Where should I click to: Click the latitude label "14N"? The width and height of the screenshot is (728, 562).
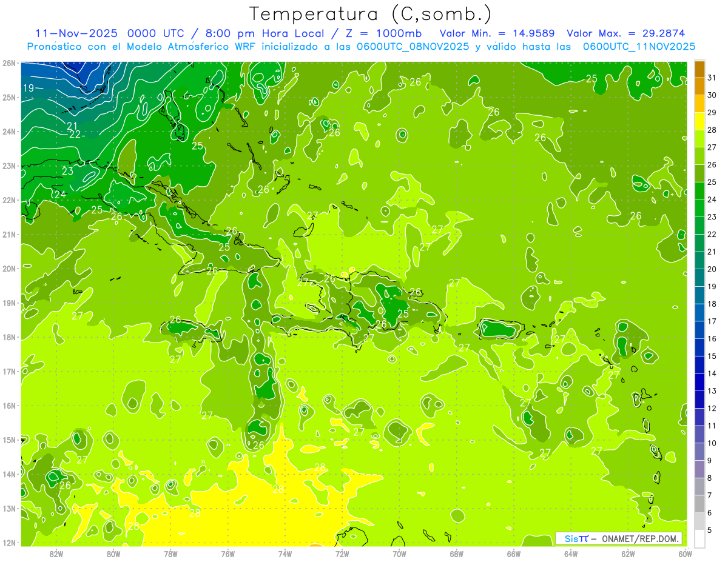pyautogui.click(x=9, y=474)
